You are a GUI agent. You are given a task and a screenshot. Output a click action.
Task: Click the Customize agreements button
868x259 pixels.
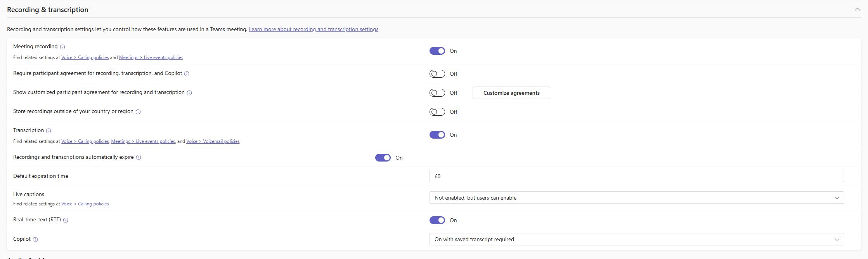click(511, 93)
